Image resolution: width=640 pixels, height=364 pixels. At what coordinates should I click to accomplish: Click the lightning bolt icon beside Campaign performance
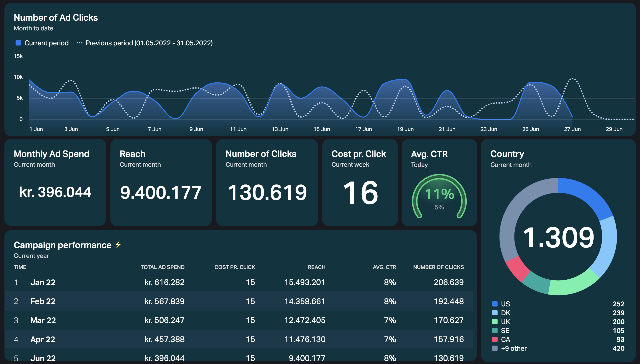coord(118,245)
